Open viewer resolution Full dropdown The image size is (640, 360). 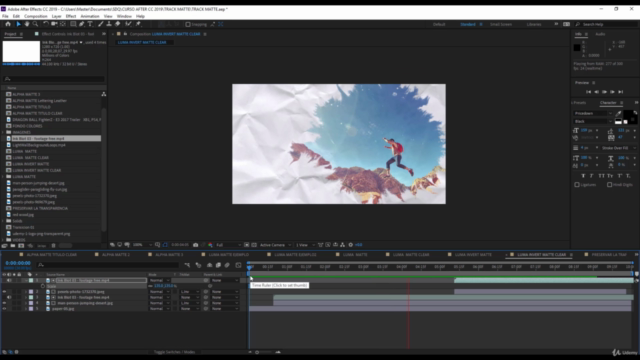(x=229, y=245)
